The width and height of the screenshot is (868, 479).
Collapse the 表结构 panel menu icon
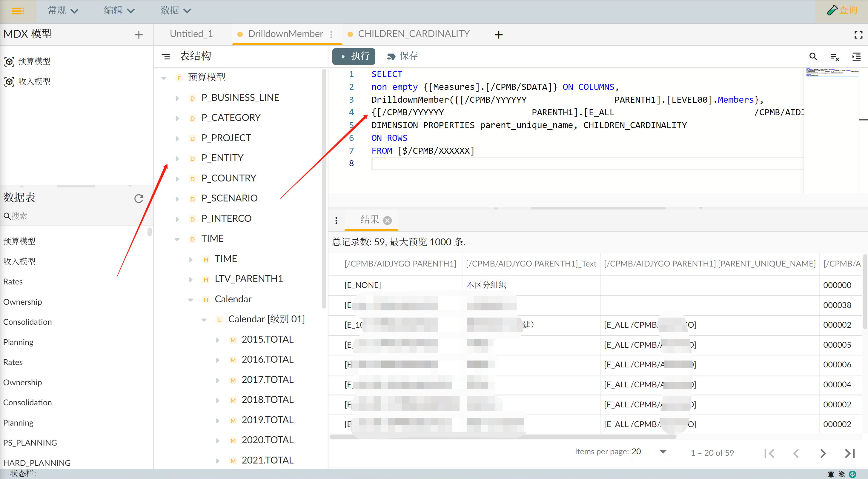point(166,56)
